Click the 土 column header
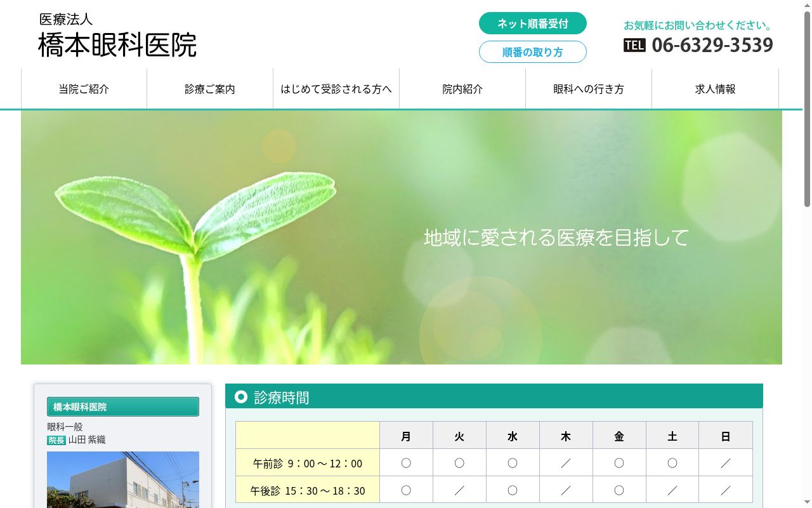This screenshot has height=508, width=812. pyautogui.click(x=672, y=436)
